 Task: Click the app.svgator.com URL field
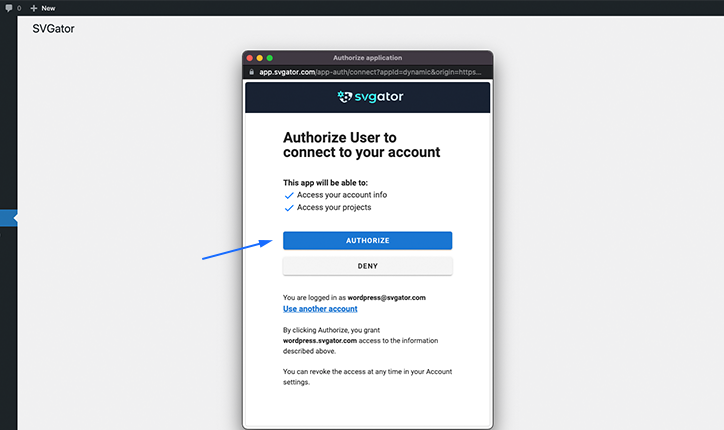[370, 72]
